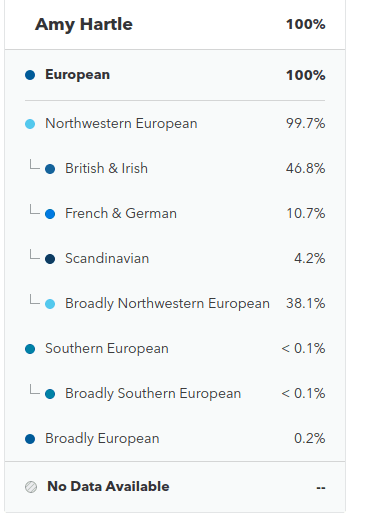The width and height of the screenshot is (365, 529).
Task: Click the dark blue European color dot
Action: point(30,75)
